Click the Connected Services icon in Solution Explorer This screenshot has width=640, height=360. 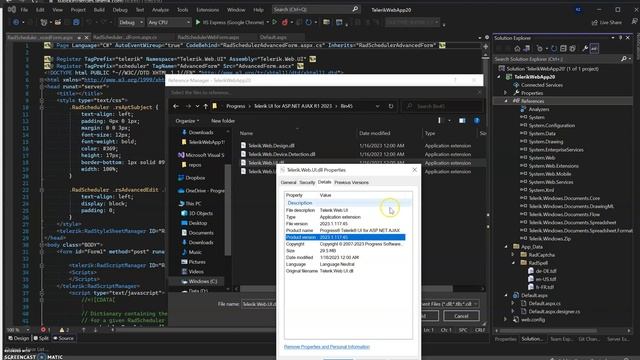tap(516, 85)
